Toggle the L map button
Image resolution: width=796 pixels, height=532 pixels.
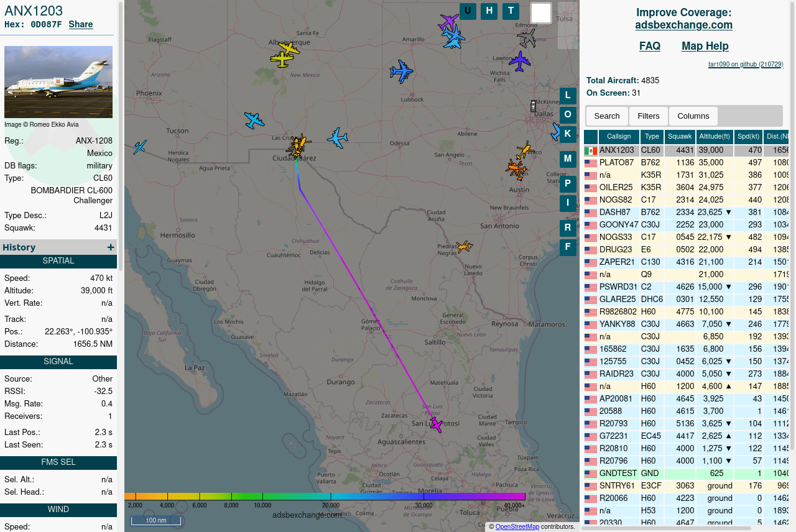point(568,96)
